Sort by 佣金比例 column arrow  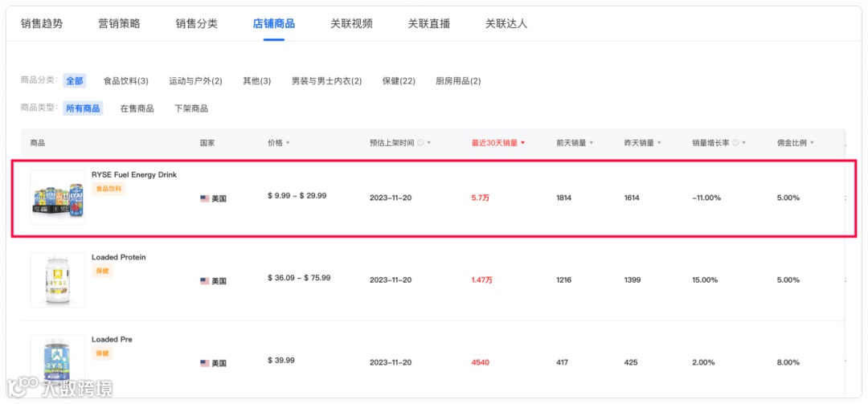click(812, 143)
